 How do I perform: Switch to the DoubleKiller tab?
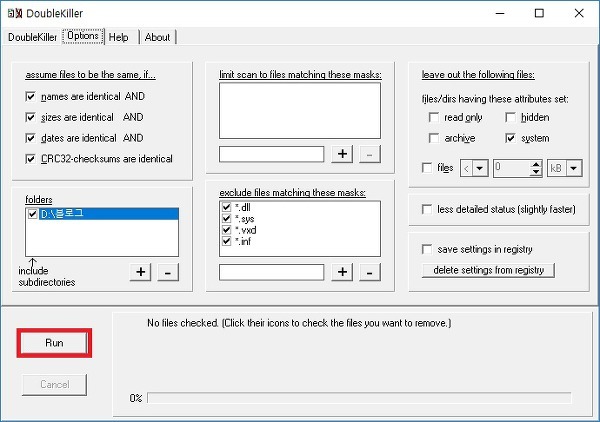tap(32, 37)
